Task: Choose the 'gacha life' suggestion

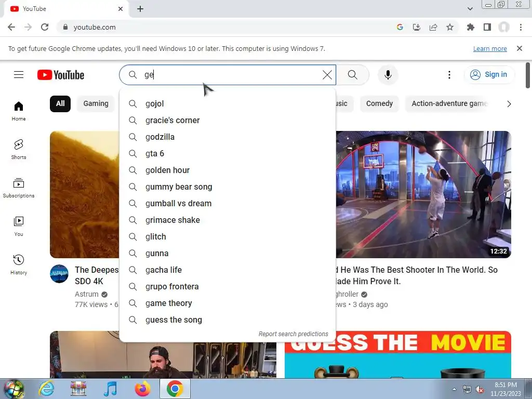Action: (x=228, y=270)
